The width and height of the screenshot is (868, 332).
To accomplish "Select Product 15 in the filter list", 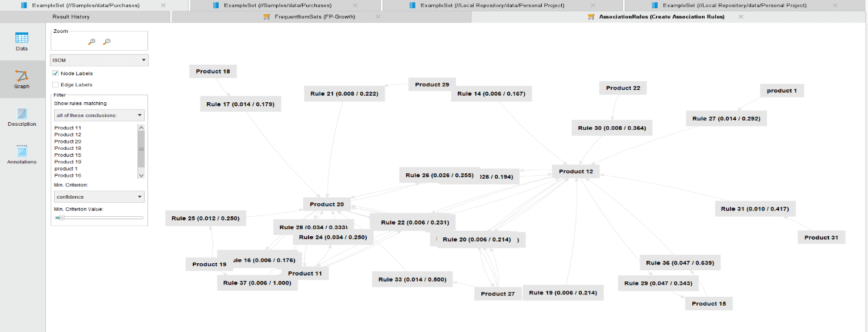I will point(68,155).
